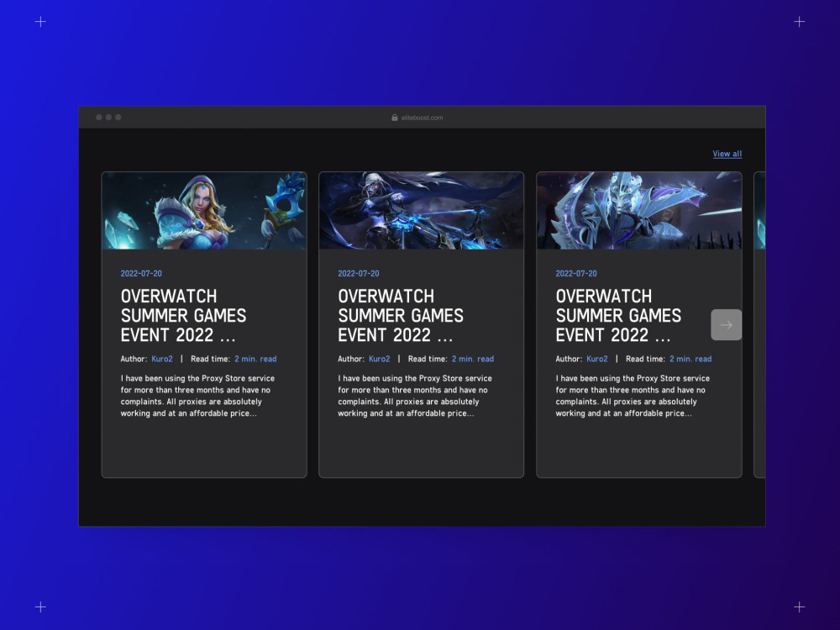
Task: Click the right arrow next-slide button
Action: pos(726,324)
